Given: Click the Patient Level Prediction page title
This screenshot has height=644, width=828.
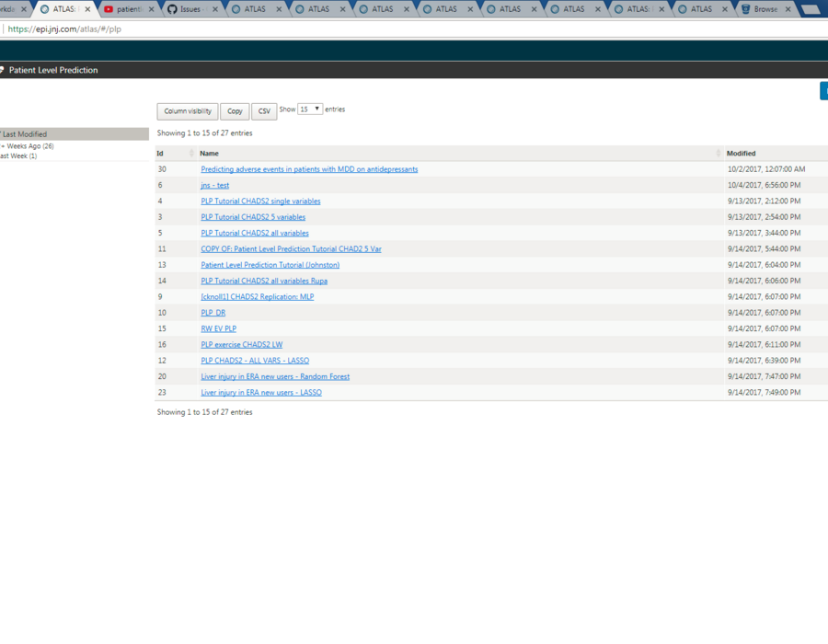Looking at the screenshot, I should 53,70.
